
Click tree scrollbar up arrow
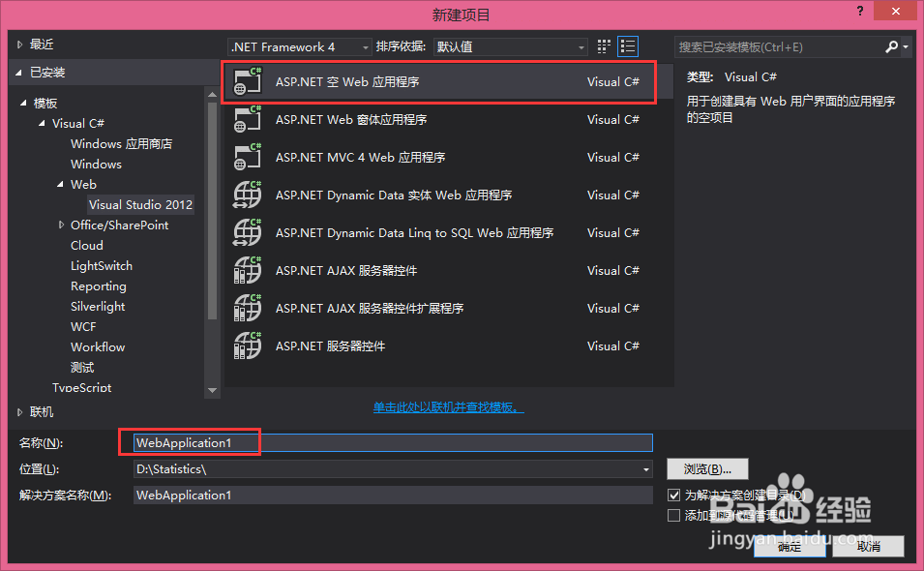213,94
